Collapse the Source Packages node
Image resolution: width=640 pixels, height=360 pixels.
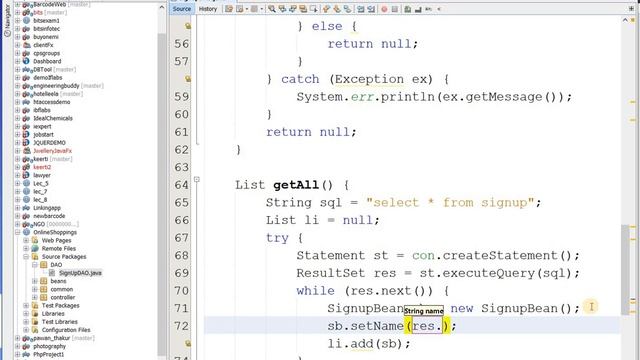click(x=26, y=257)
